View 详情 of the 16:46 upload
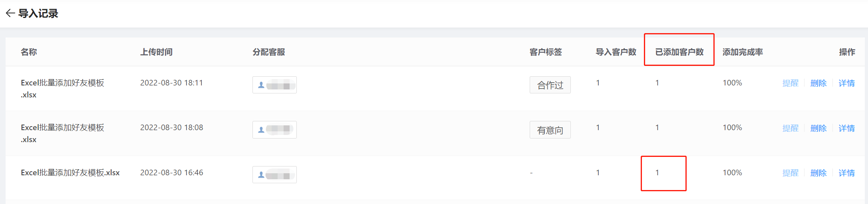 [x=846, y=173]
